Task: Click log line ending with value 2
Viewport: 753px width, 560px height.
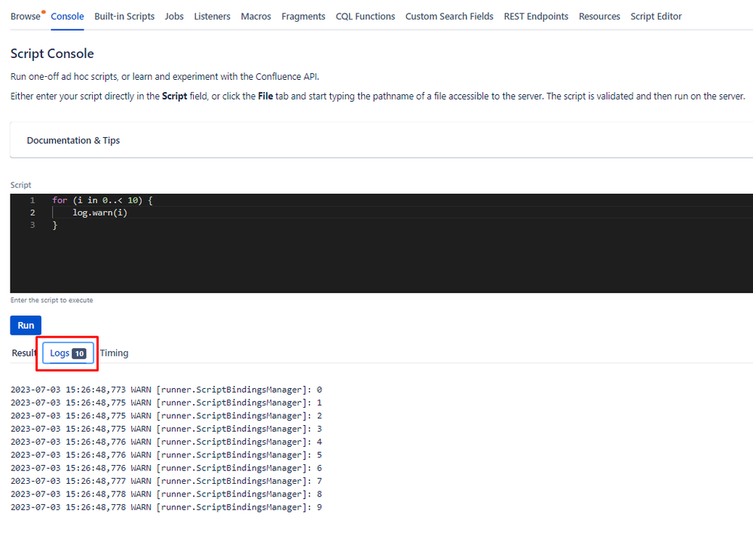Action: pos(166,415)
